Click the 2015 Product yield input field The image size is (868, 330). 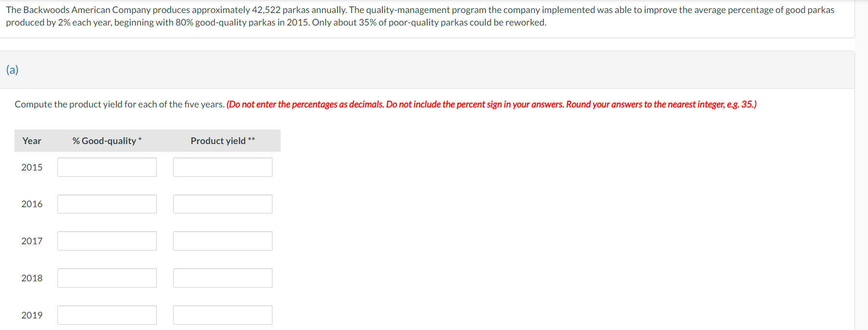223,167
